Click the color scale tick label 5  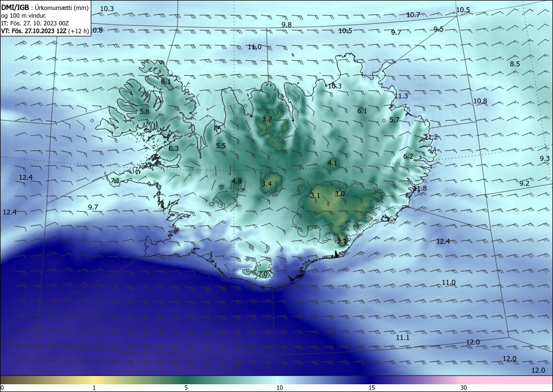point(186,388)
